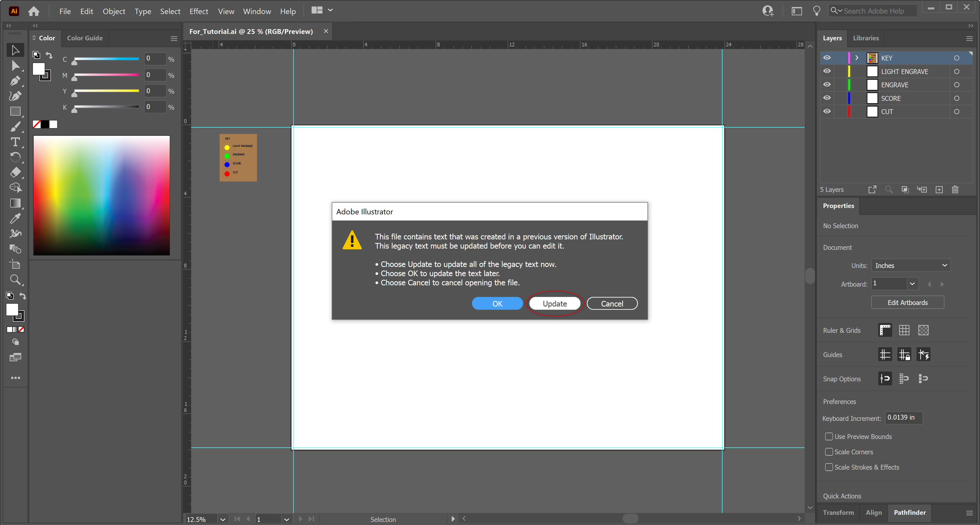Click the Keyboard Increment field

[x=903, y=418]
